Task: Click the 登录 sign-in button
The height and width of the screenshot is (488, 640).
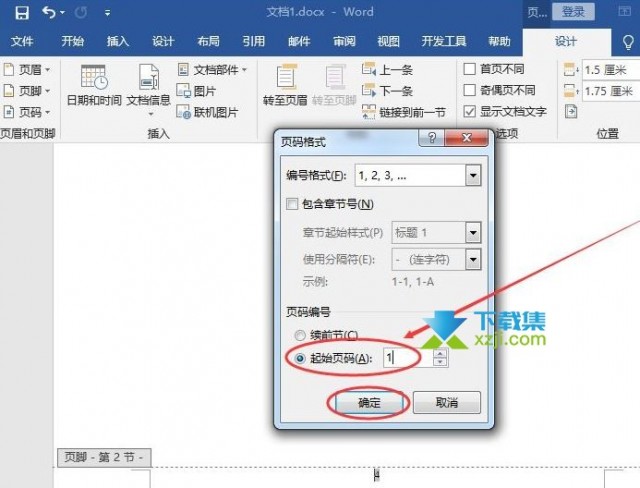Action: pyautogui.click(x=573, y=12)
